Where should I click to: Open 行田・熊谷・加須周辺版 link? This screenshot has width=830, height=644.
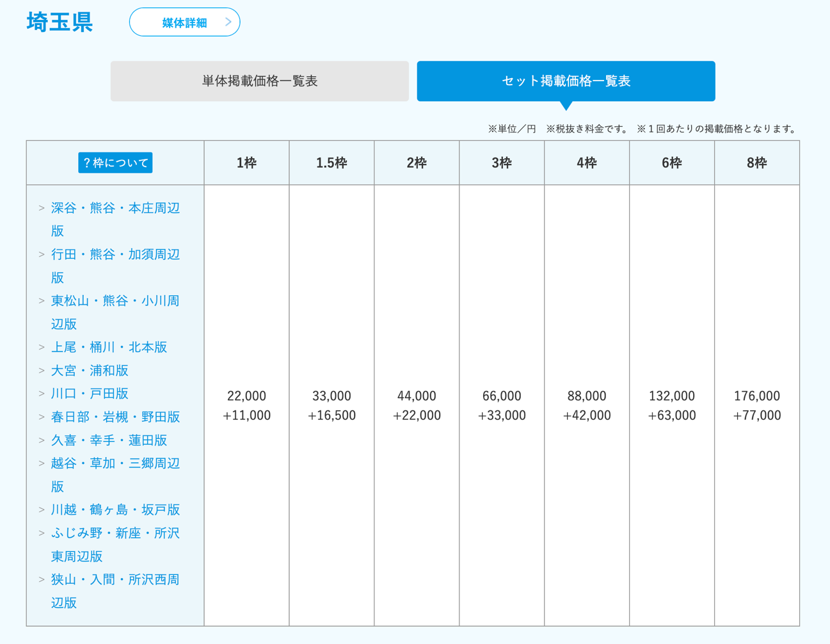(x=115, y=266)
